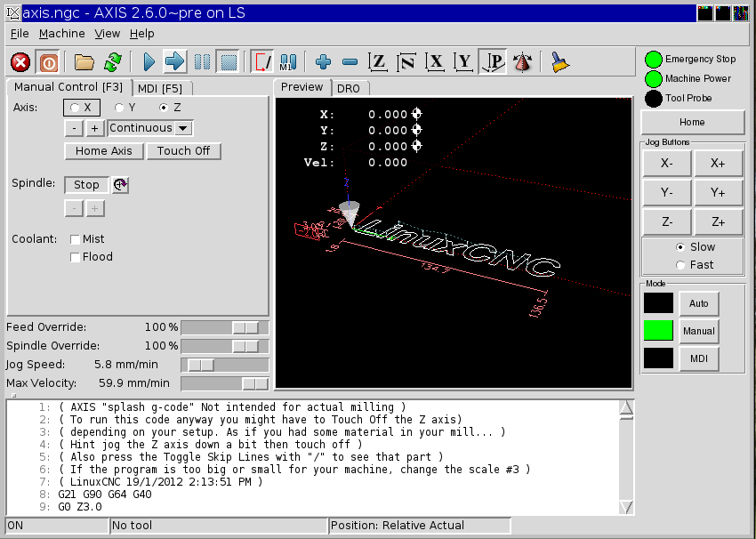
Task: Jog with the Z+ button
Action: coord(719,222)
